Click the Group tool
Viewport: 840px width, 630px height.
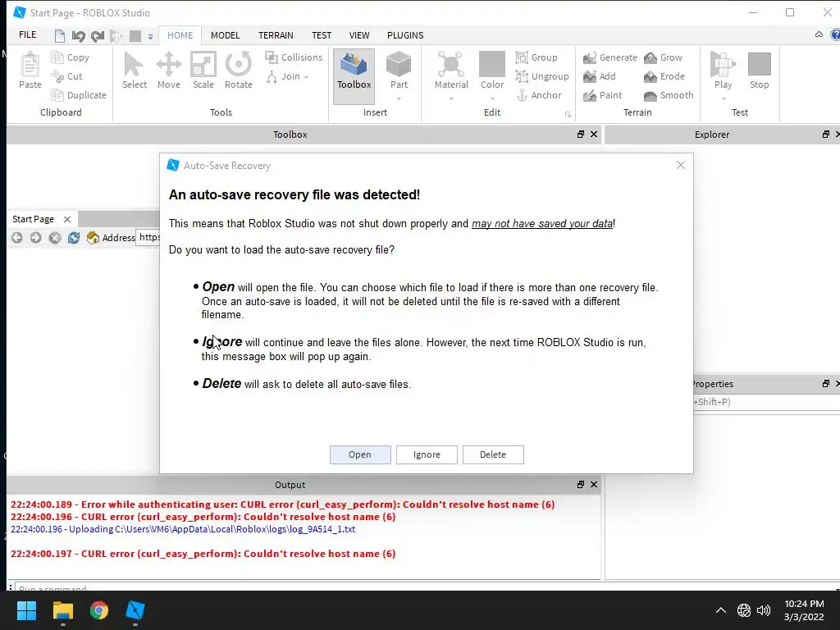pos(536,57)
